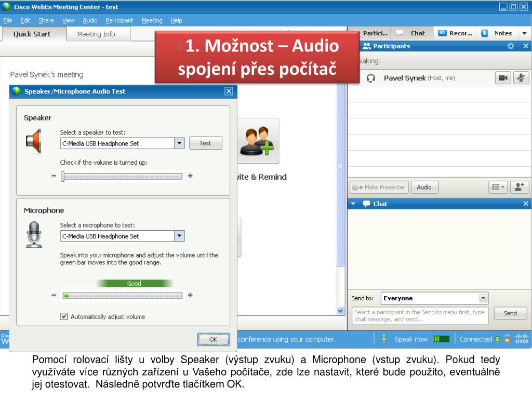Screen dimensions: 532x399
Task: Close the Chat panel
Action: tap(526, 204)
